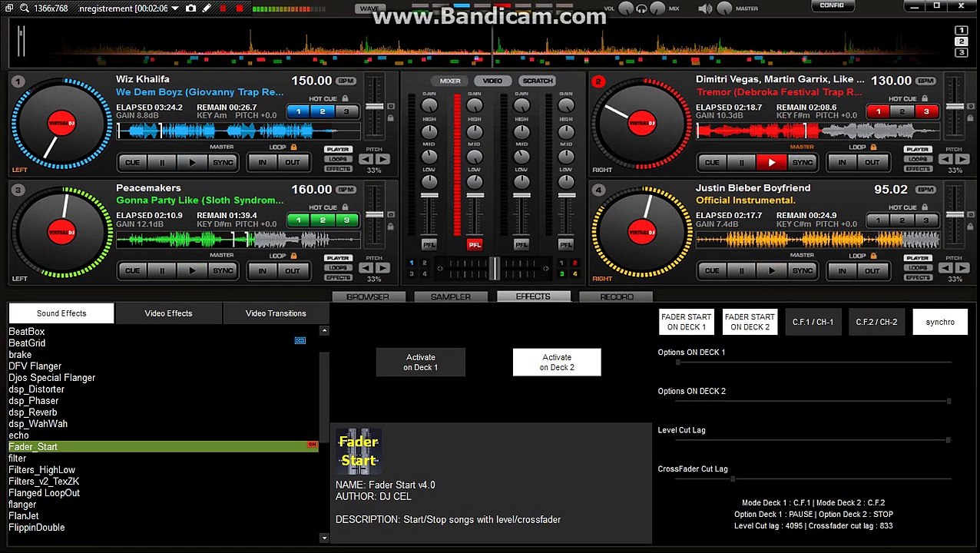Click deck 1 pitch slider
Screen dimensions: 980x553
374,106
